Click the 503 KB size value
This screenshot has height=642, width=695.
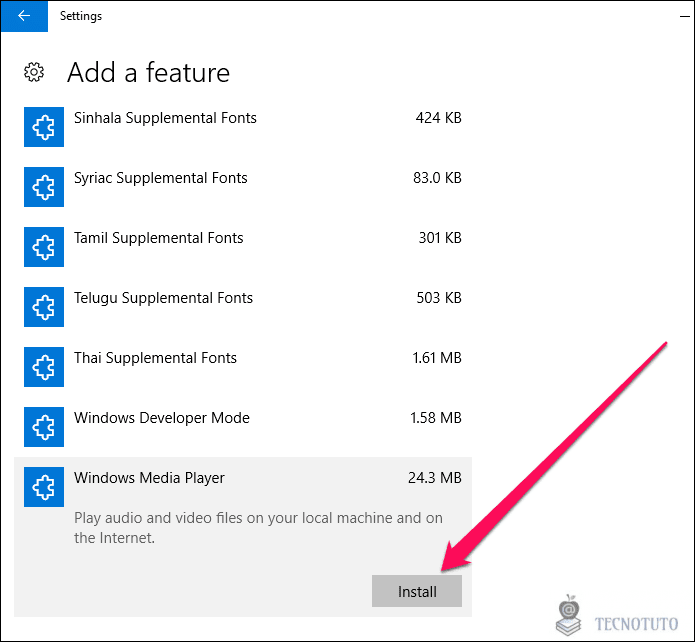pyautogui.click(x=439, y=298)
